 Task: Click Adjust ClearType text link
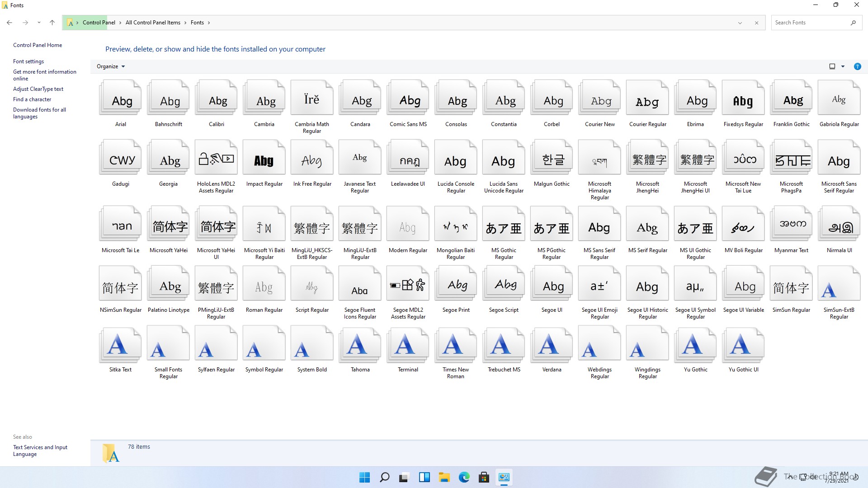38,89
